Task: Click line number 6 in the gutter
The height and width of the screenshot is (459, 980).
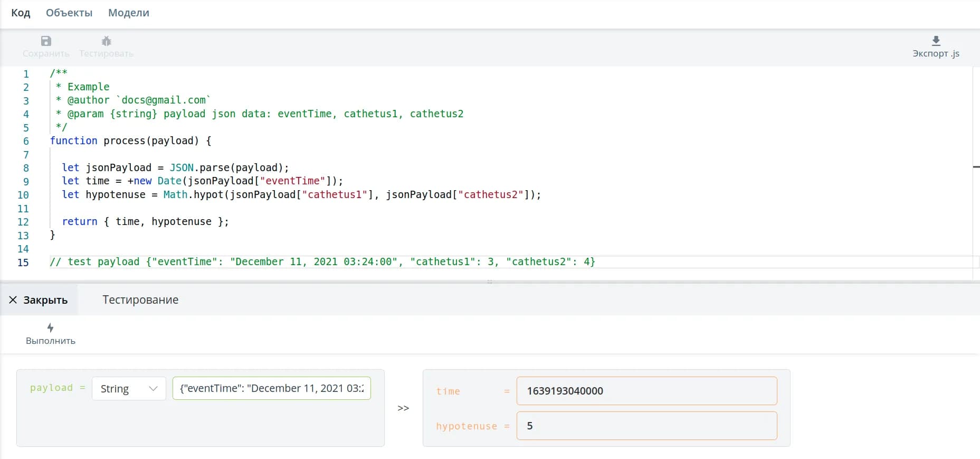Action: pyautogui.click(x=26, y=141)
